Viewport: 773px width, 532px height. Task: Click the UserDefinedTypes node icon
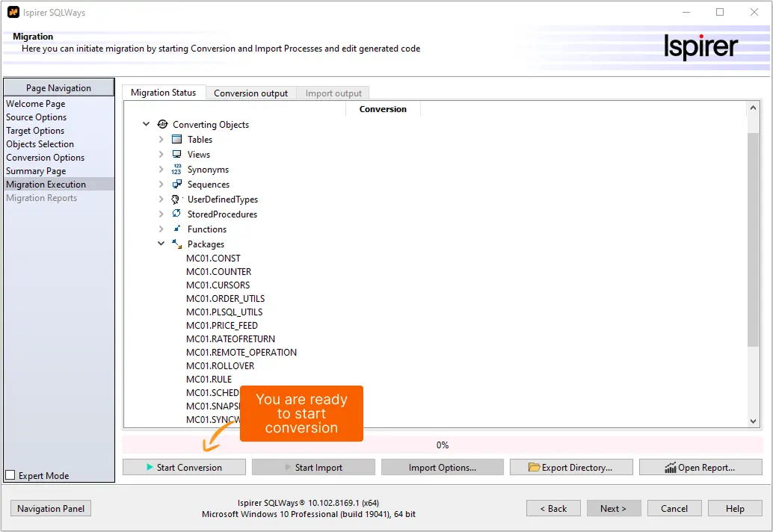176,199
